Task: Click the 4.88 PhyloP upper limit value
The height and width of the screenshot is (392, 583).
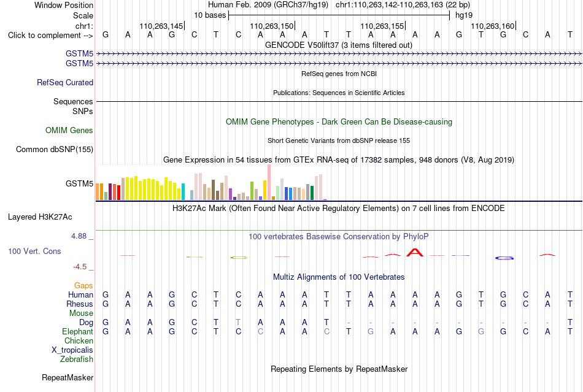Action: [79, 236]
